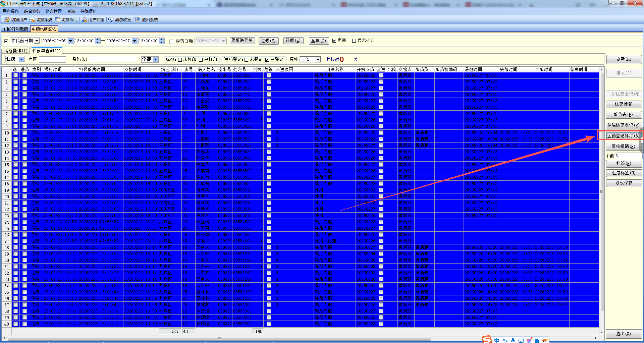Click the 还原(Z) restore button
The height and width of the screenshot is (343, 644).
(293, 41)
